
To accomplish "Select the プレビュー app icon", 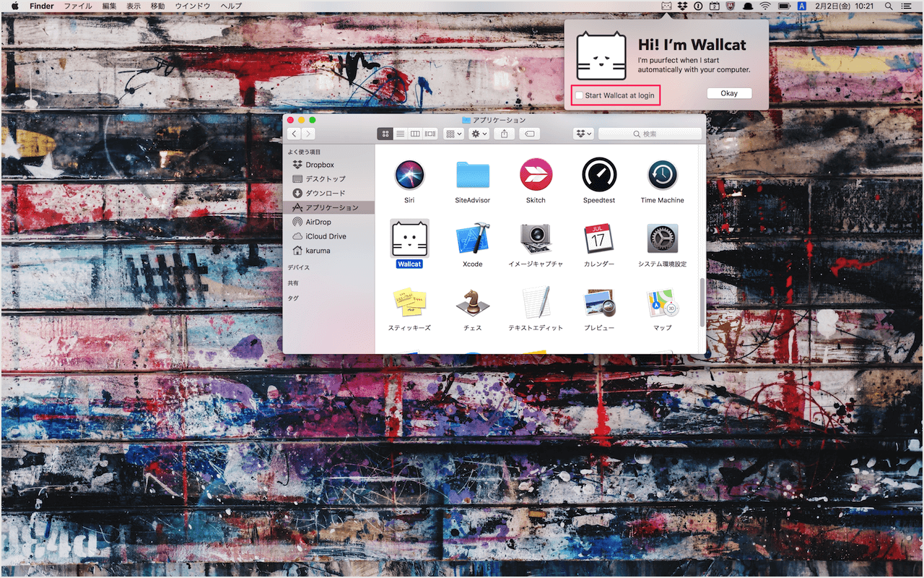I will pos(599,302).
